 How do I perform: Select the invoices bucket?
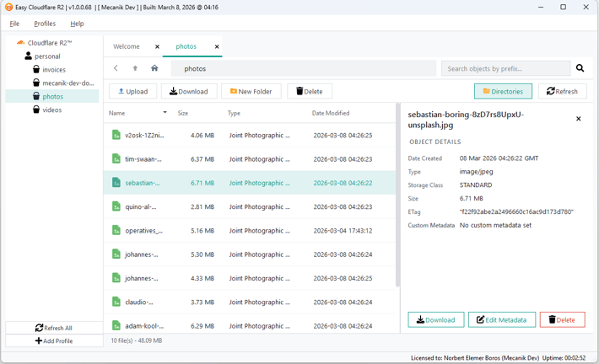tap(54, 69)
